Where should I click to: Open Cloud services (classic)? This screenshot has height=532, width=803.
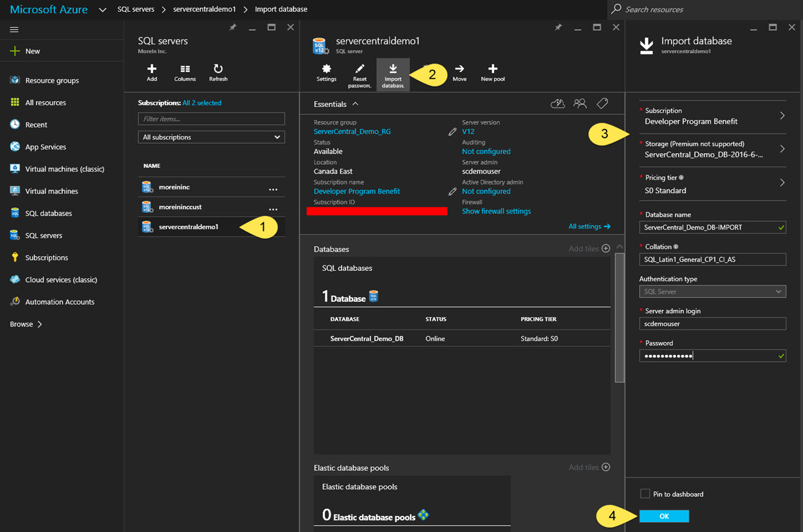[x=54, y=280]
